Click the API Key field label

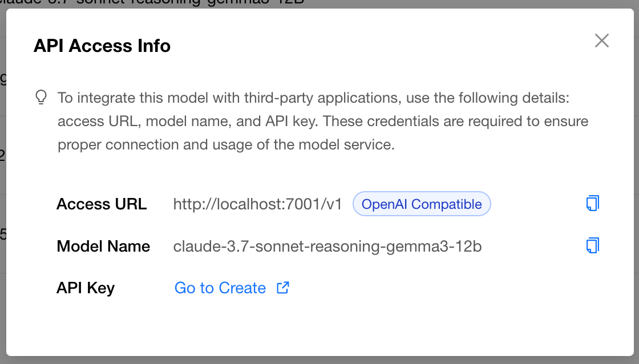tap(86, 288)
